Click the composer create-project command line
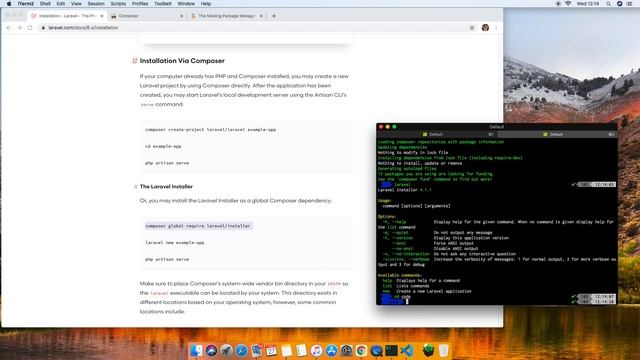The image size is (640, 360). coord(211,129)
